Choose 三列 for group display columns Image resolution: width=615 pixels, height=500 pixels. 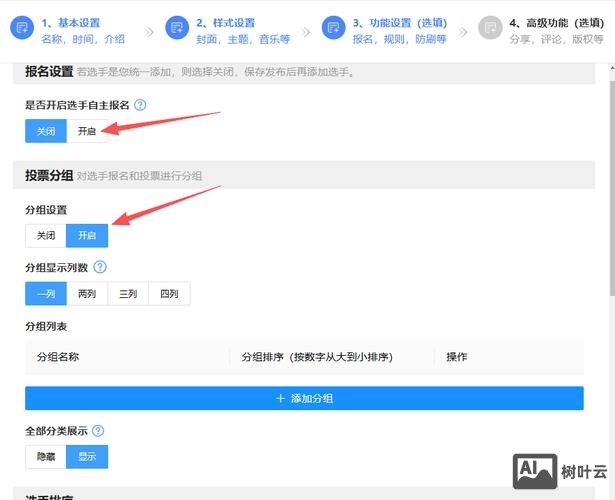[x=128, y=294]
